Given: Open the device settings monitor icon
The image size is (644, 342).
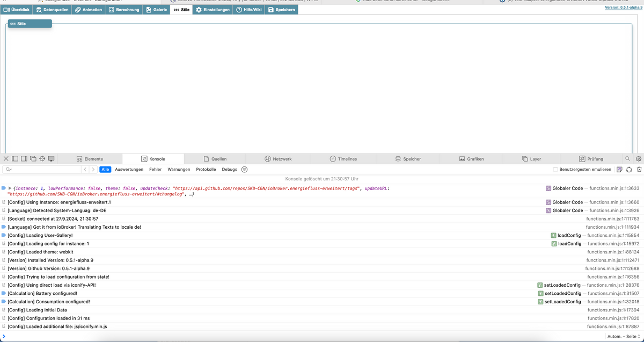Looking at the screenshot, I should (x=52, y=159).
